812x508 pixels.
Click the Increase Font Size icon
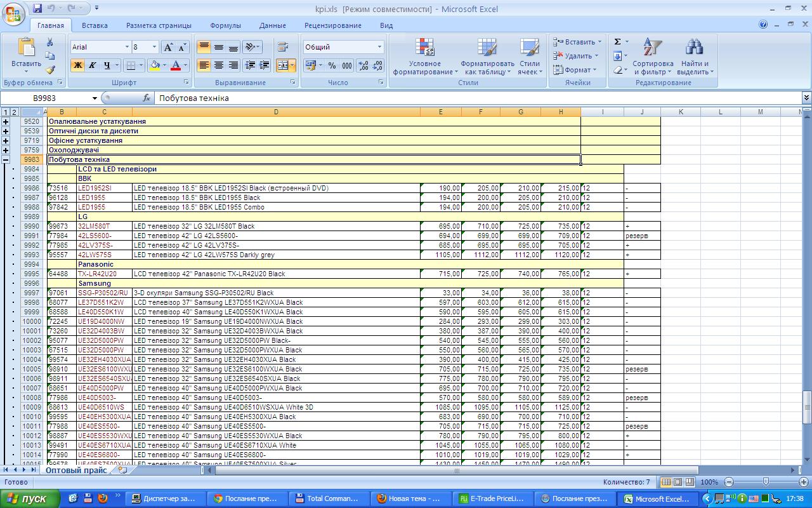(168, 47)
